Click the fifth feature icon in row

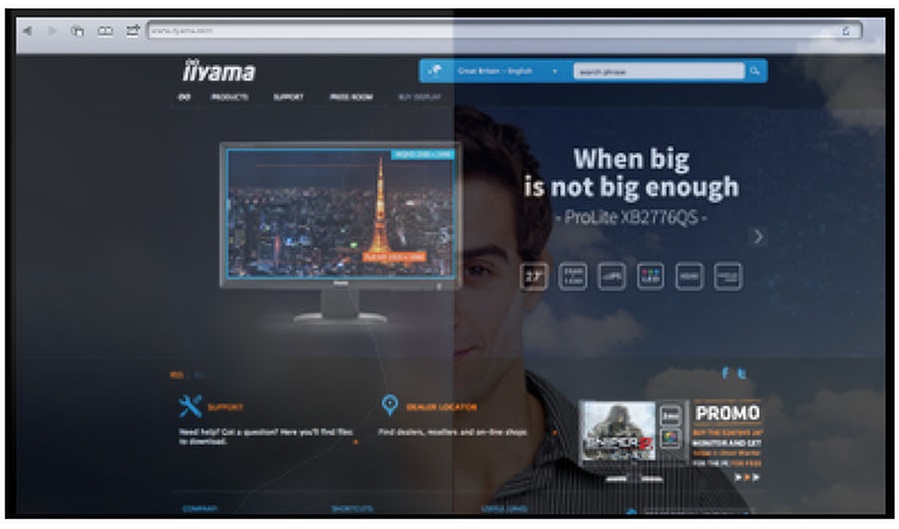click(x=689, y=277)
